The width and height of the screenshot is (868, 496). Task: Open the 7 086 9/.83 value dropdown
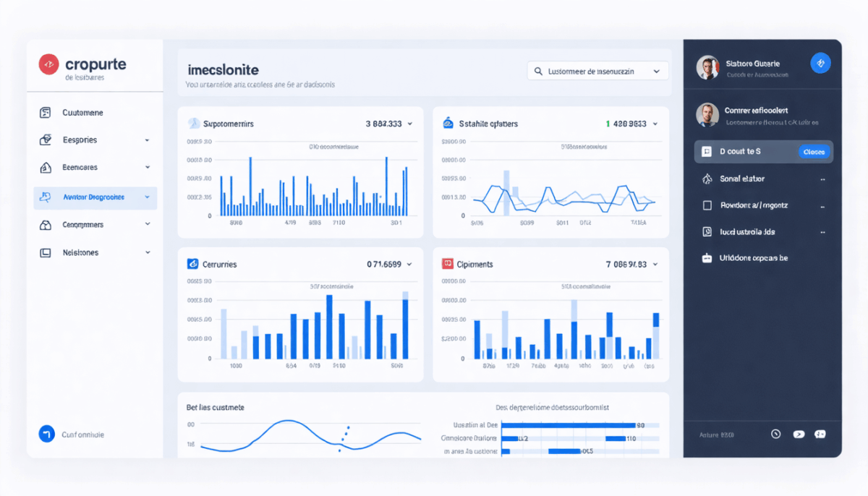[655, 265]
